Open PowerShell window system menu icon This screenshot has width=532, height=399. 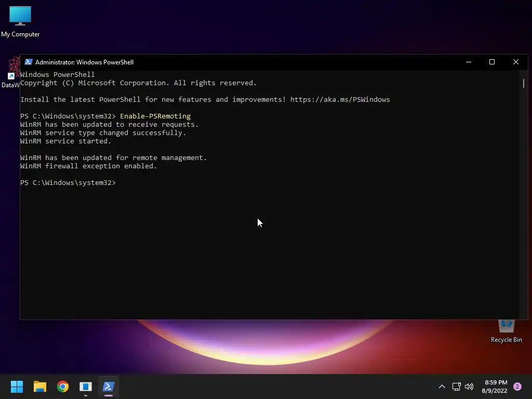click(29, 62)
